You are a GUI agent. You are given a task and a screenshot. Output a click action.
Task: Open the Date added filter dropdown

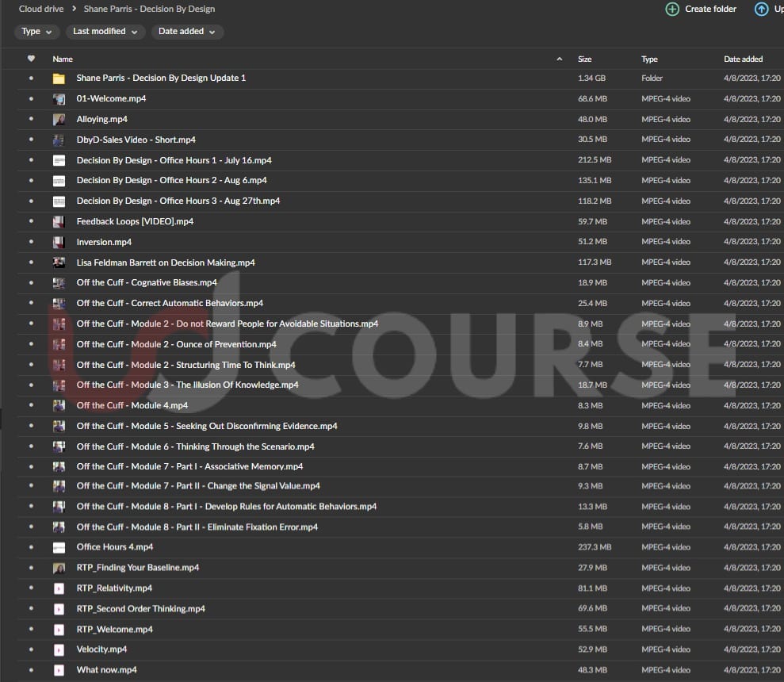187,32
